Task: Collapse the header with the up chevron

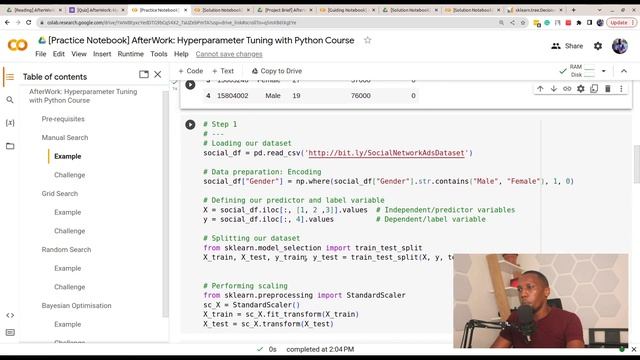Action: 624,71
